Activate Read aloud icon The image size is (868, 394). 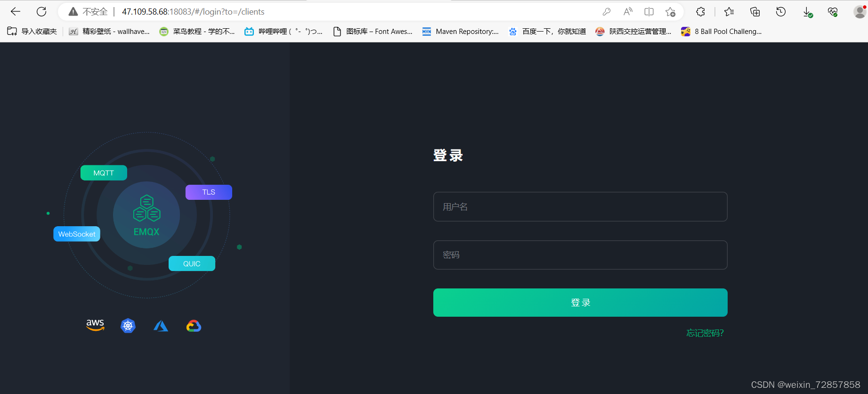pos(628,12)
